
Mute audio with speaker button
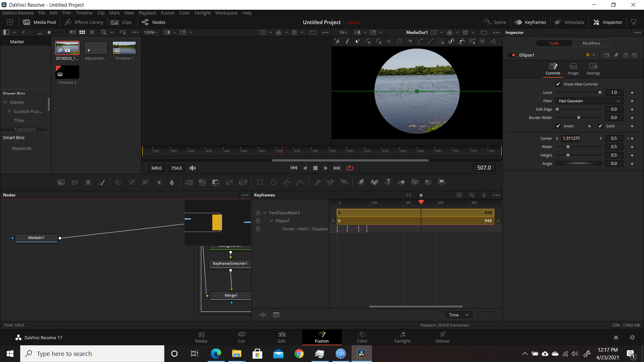coord(193,168)
